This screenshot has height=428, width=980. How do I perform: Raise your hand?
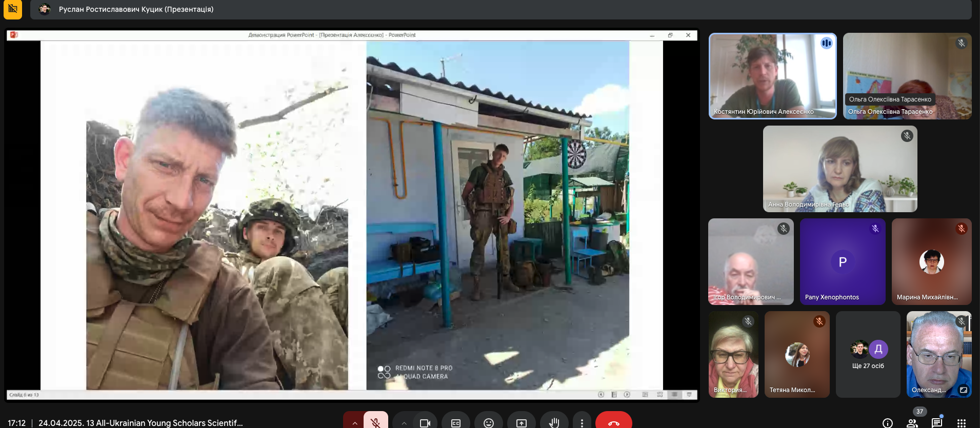click(x=554, y=422)
